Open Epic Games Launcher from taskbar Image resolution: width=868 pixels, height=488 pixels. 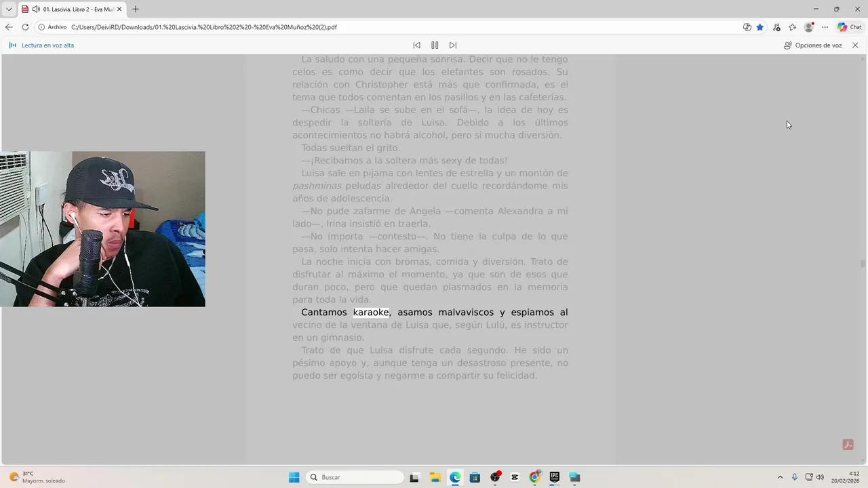pyautogui.click(x=555, y=477)
